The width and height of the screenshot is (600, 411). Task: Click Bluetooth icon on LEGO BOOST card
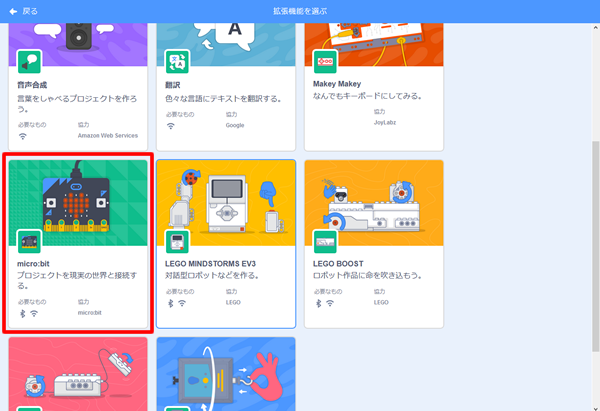[318, 303]
